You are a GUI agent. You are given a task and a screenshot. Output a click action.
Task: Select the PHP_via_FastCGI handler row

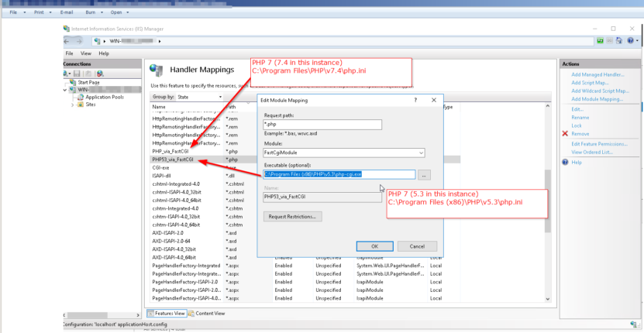[x=171, y=152]
